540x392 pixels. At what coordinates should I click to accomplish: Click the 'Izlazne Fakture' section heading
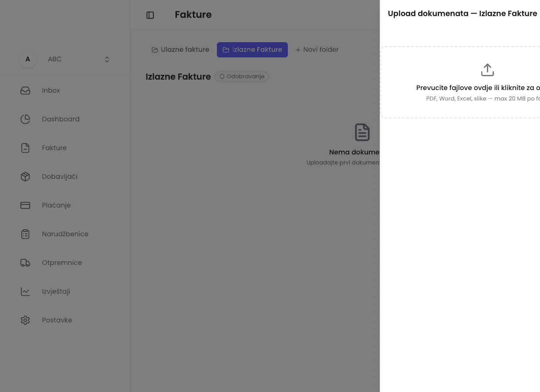coord(178,77)
